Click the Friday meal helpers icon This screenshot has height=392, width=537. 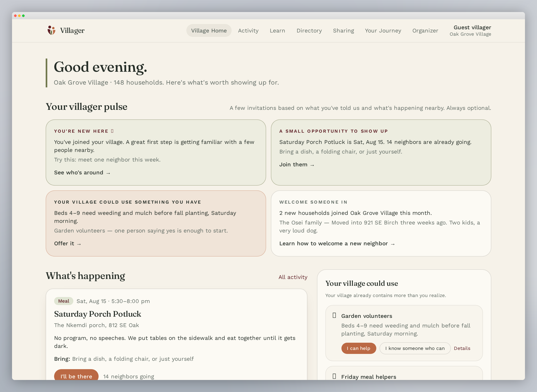click(x=334, y=376)
